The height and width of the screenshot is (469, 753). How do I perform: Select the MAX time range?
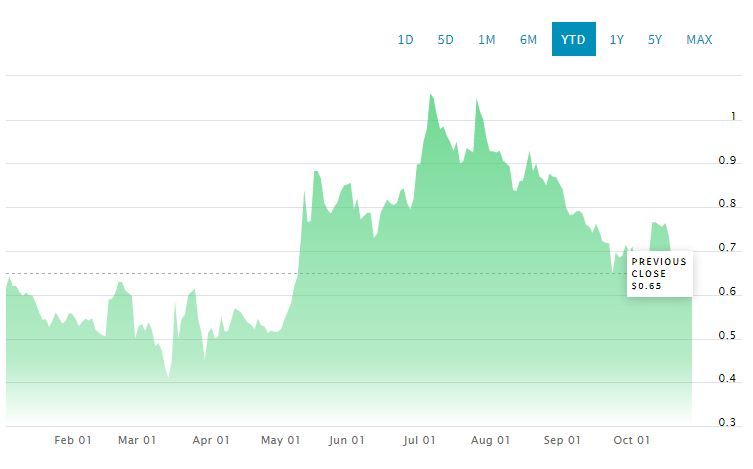click(x=699, y=40)
